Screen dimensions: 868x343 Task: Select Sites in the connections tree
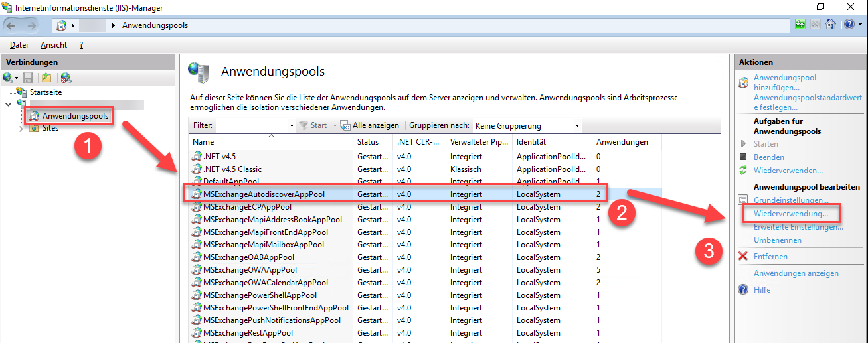[x=50, y=128]
